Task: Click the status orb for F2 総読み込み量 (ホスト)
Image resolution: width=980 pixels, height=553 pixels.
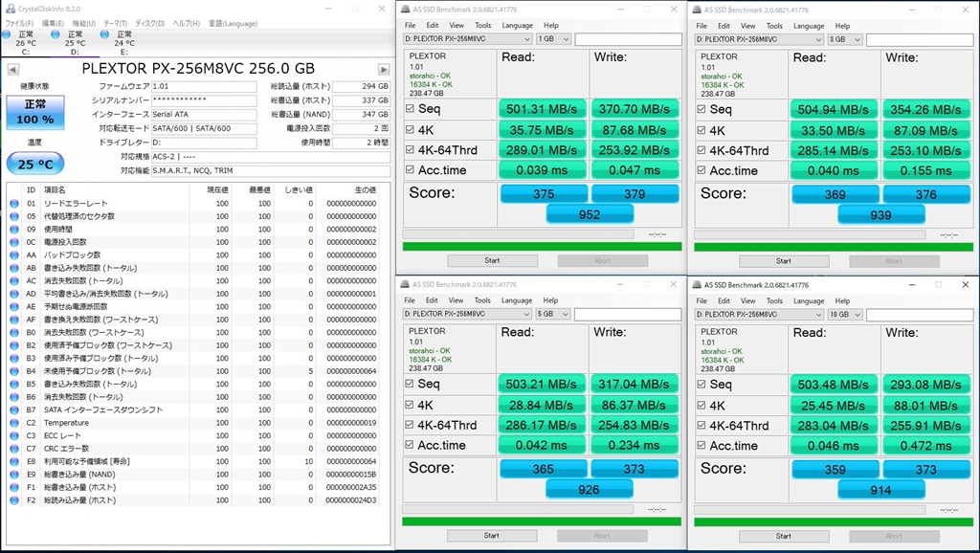Action: [14, 500]
